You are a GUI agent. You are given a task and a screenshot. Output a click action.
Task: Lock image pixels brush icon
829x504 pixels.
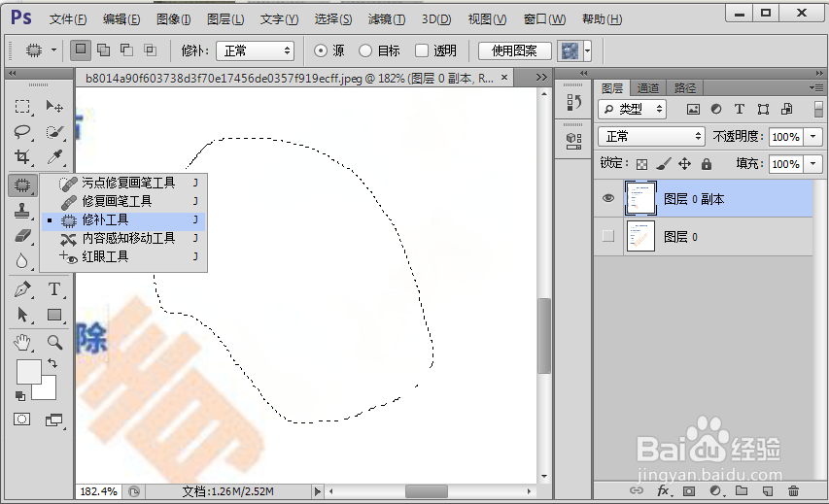(x=663, y=164)
